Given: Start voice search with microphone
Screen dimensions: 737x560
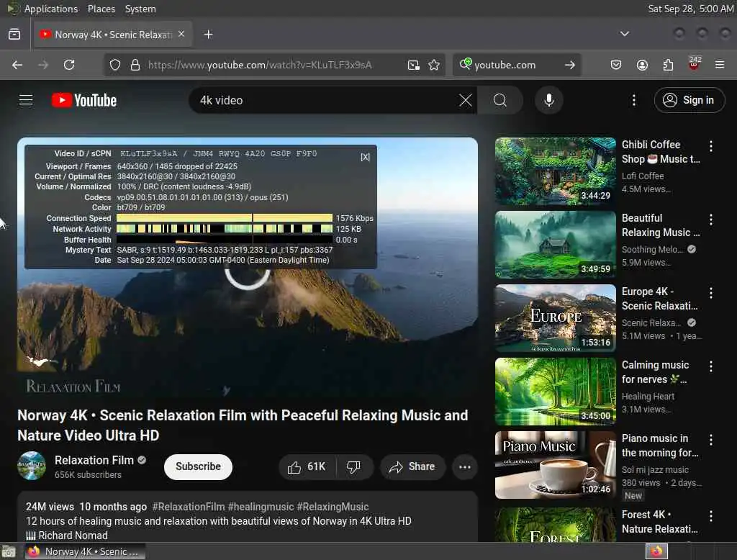Looking at the screenshot, I should (x=548, y=100).
